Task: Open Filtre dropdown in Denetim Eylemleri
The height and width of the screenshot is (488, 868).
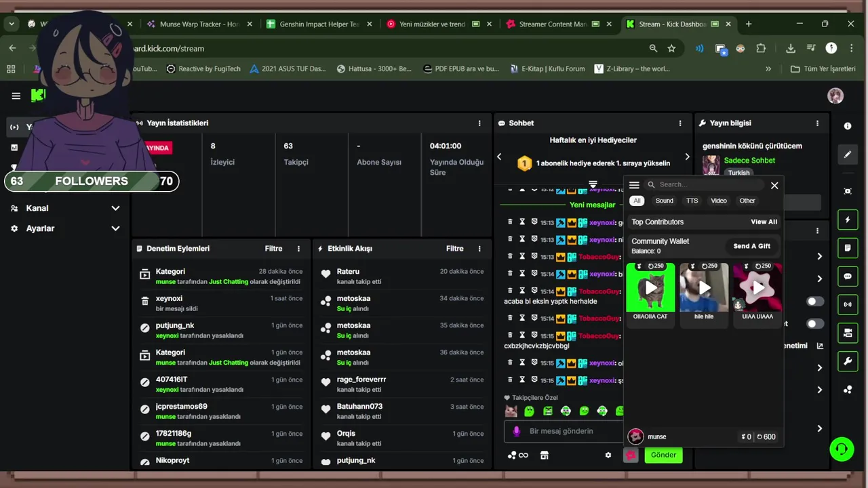Action: pyautogui.click(x=273, y=249)
